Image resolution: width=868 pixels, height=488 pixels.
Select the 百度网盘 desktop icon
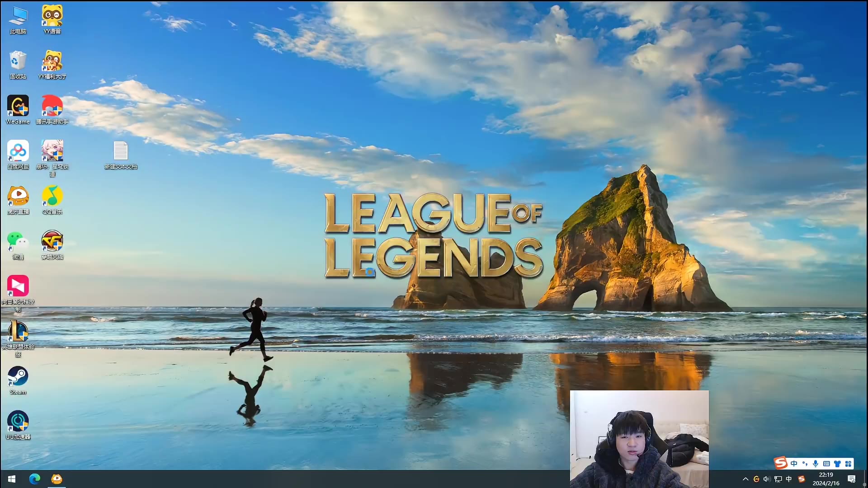(18, 151)
